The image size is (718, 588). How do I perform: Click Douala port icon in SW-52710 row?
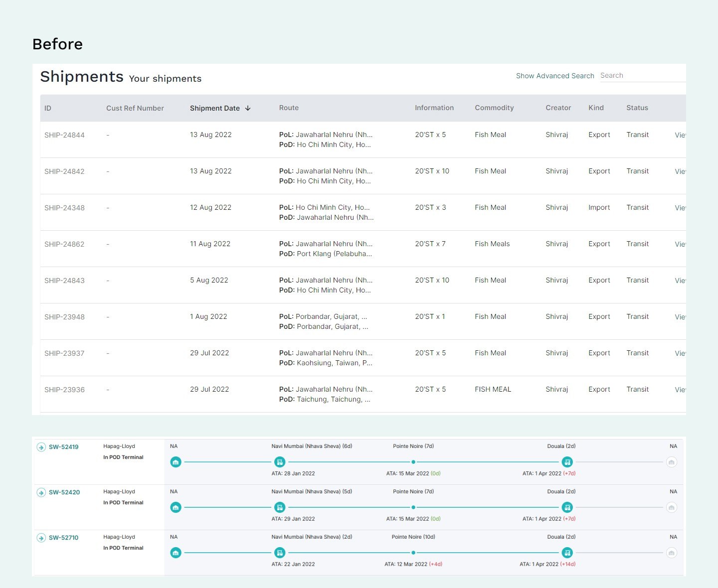[x=567, y=553]
